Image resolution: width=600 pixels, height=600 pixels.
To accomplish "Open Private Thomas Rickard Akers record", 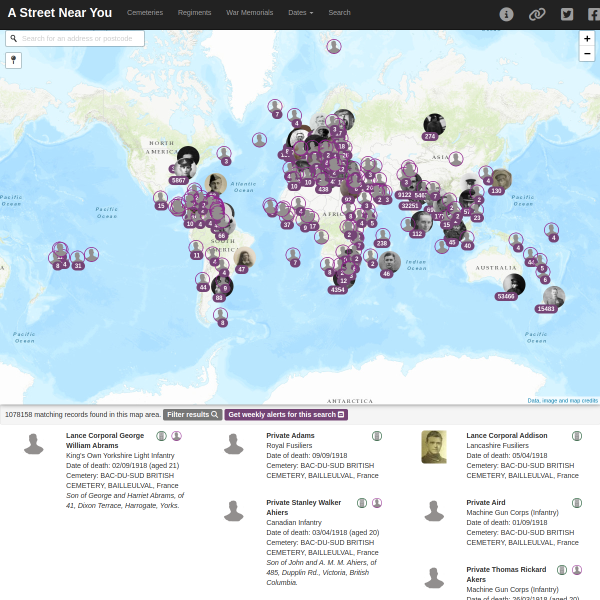I will point(506,574).
